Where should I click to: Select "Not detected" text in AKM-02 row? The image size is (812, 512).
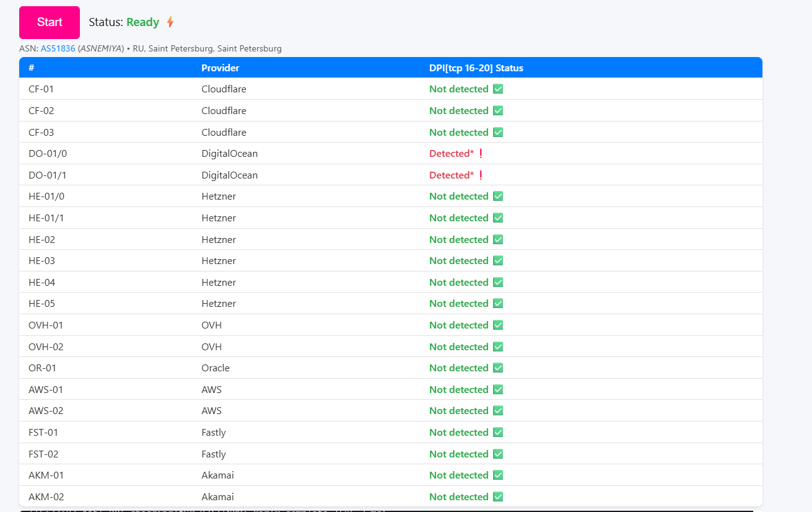459,497
